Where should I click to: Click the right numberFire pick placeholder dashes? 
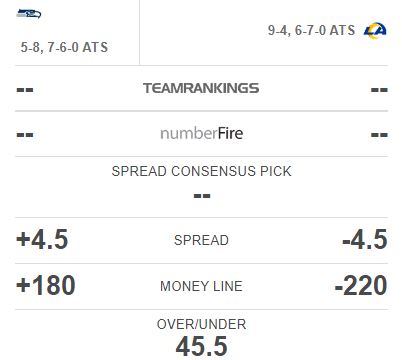(x=379, y=135)
